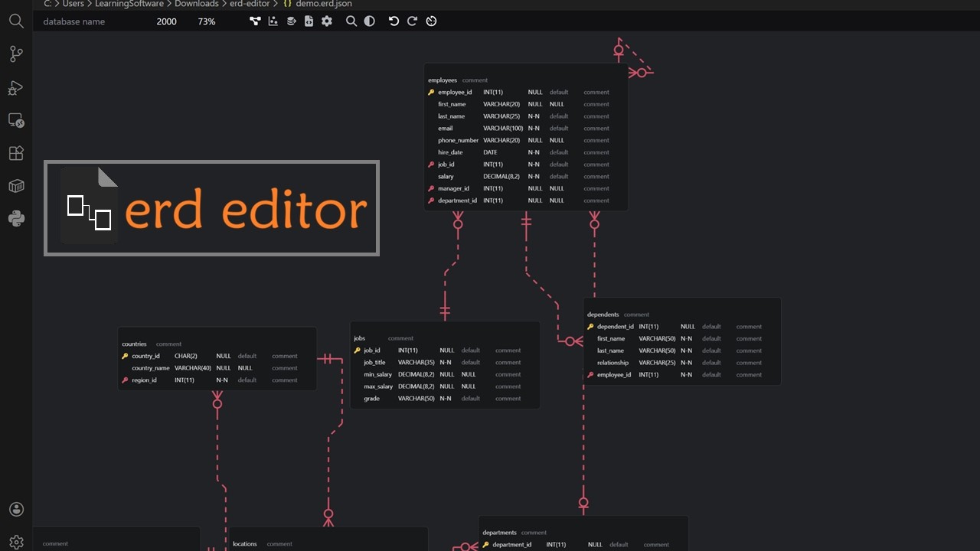Select the erd-editor breadcrumb segment
Screen dimensions: 980x551
(250, 4)
